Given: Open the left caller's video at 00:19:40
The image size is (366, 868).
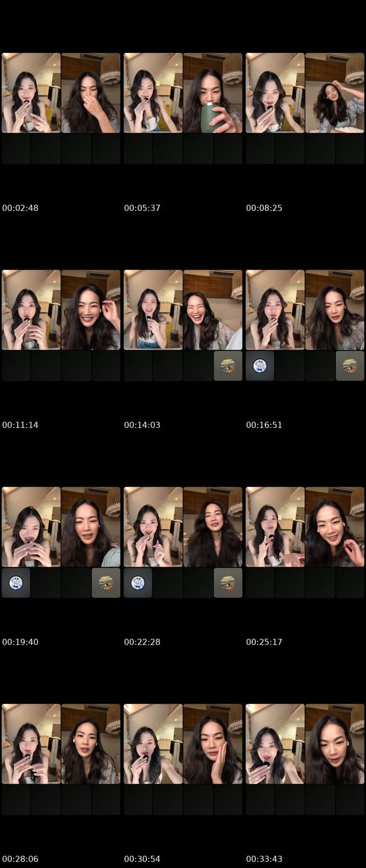Looking at the screenshot, I should (31, 527).
